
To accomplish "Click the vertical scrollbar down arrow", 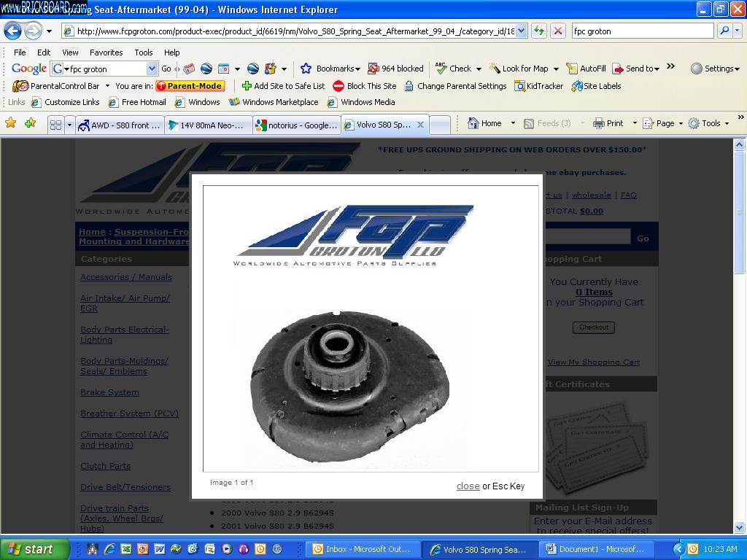I will [739, 527].
